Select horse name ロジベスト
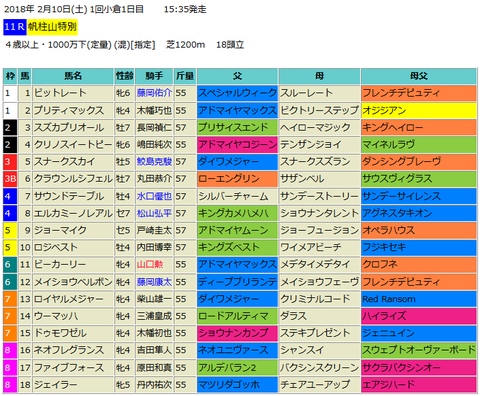The width and height of the screenshot is (480, 396). coord(56,248)
